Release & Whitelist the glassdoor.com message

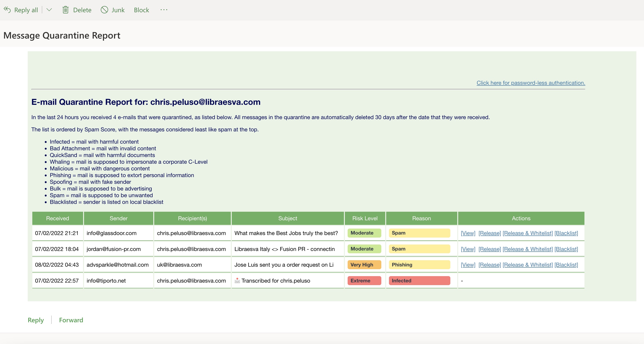527,233
